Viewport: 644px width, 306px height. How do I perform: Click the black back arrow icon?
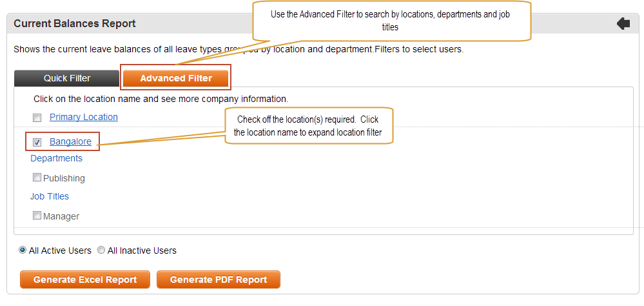(623, 24)
